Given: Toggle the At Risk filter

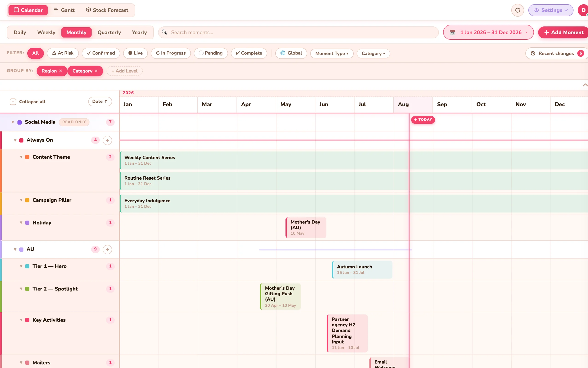Looking at the screenshot, I should [63, 53].
